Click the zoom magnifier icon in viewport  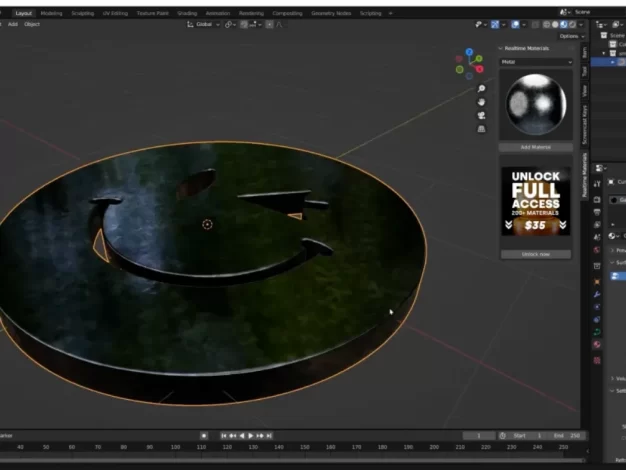click(x=482, y=89)
